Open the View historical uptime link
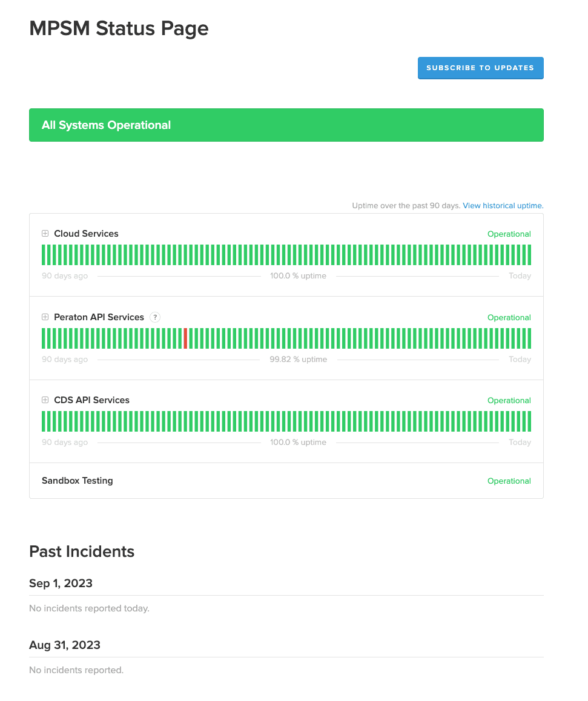The height and width of the screenshot is (701, 588). 503,206
